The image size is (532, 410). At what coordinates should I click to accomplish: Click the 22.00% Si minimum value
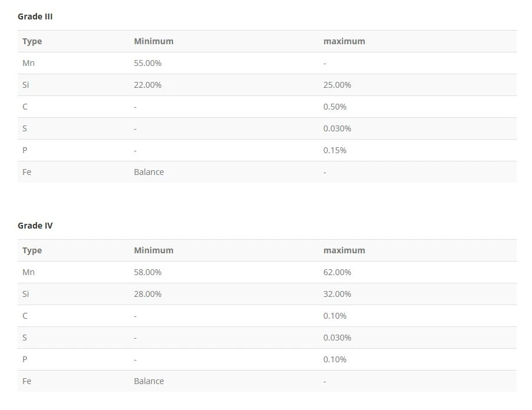click(148, 85)
